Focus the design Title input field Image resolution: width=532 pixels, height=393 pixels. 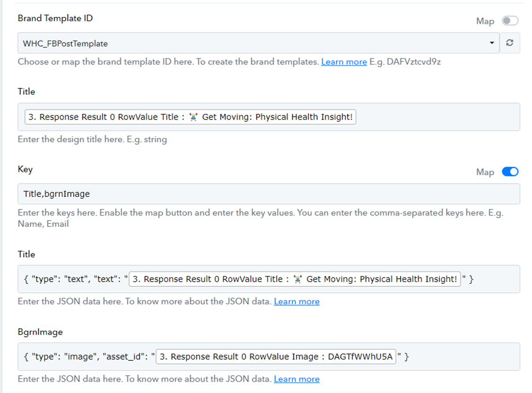(x=269, y=117)
